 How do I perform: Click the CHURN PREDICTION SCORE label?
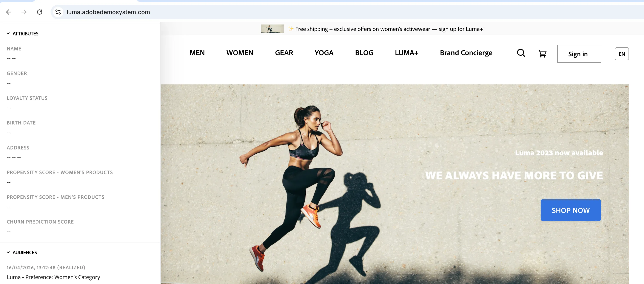(40, 222)
